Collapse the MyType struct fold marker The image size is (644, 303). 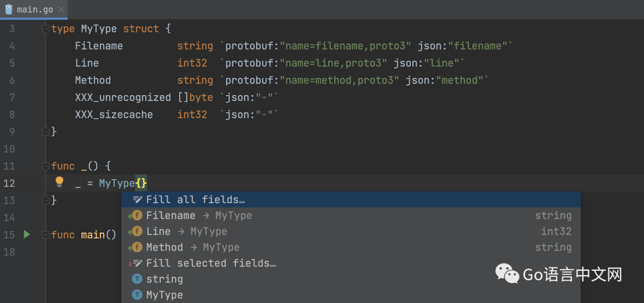coord(45,29)
